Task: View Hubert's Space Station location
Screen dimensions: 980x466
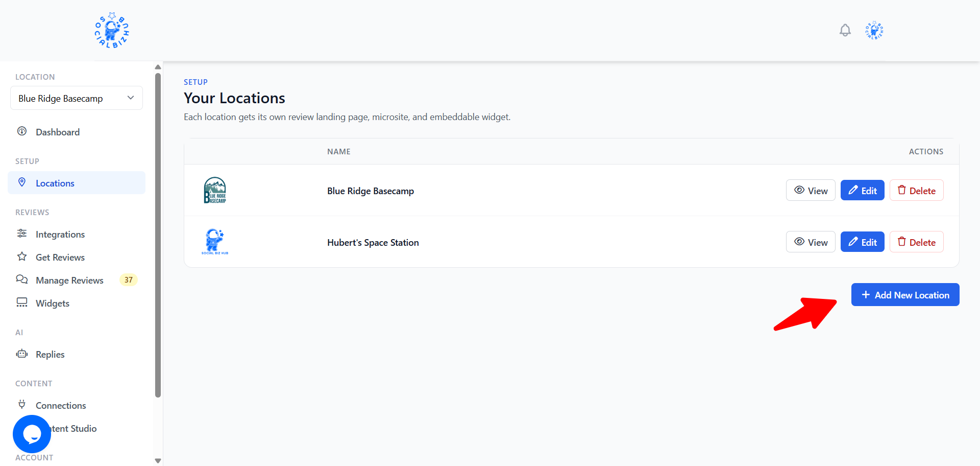Action: coord(811,242)
